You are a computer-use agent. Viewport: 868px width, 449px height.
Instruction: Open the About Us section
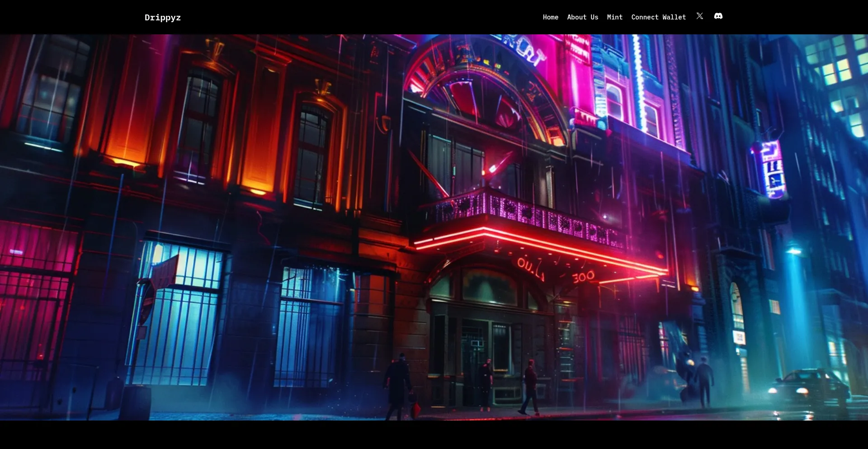582,17
